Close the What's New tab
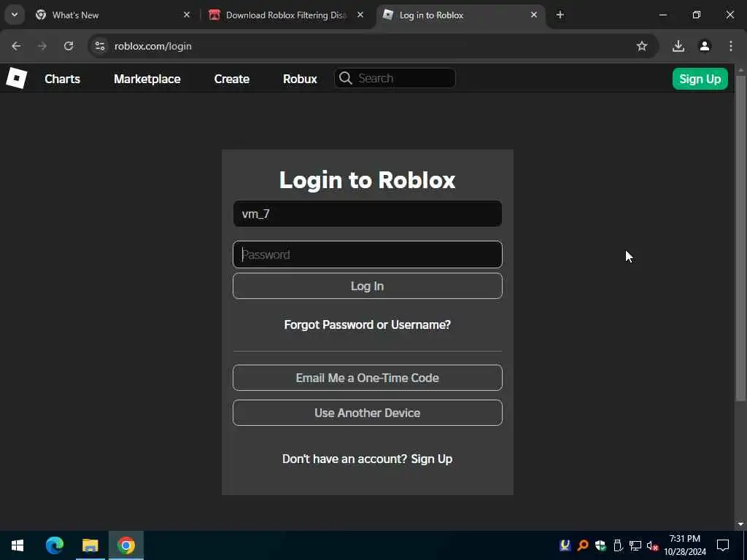 (187, 15)
